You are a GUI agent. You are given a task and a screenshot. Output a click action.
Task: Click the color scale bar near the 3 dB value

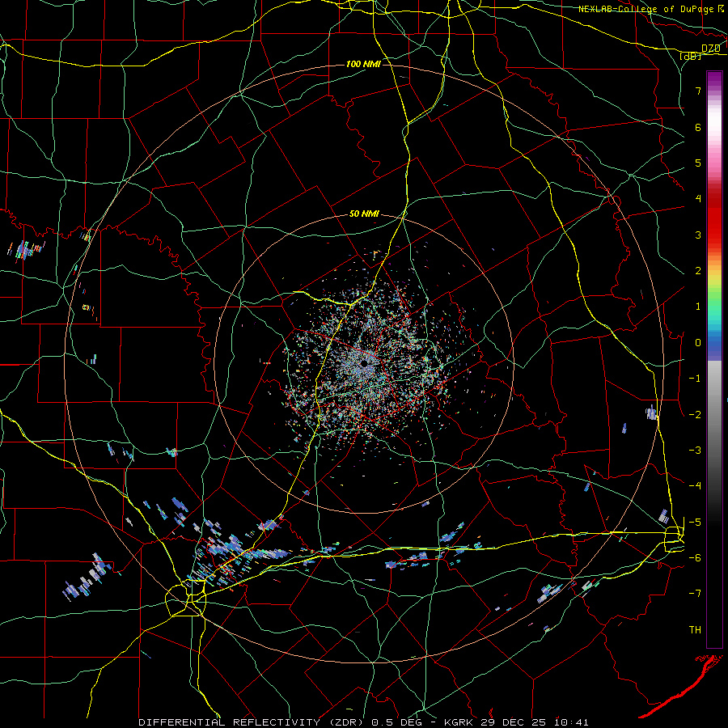714,235
